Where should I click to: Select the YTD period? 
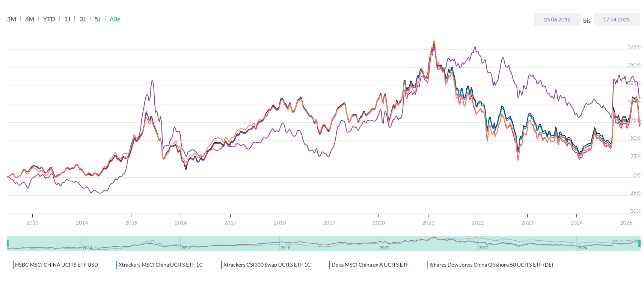pyautogui.click(x=49, y=19)
